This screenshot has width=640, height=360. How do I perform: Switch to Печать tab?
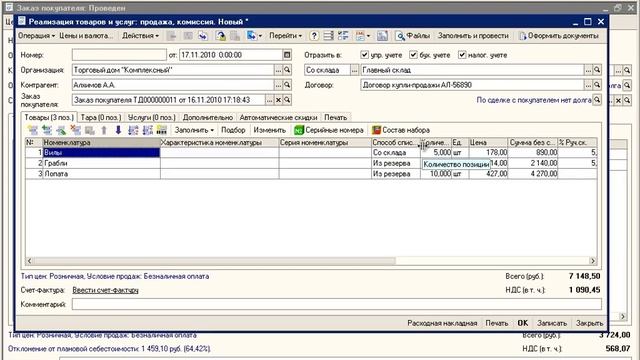pyautogui.click(x=336, y=118)
